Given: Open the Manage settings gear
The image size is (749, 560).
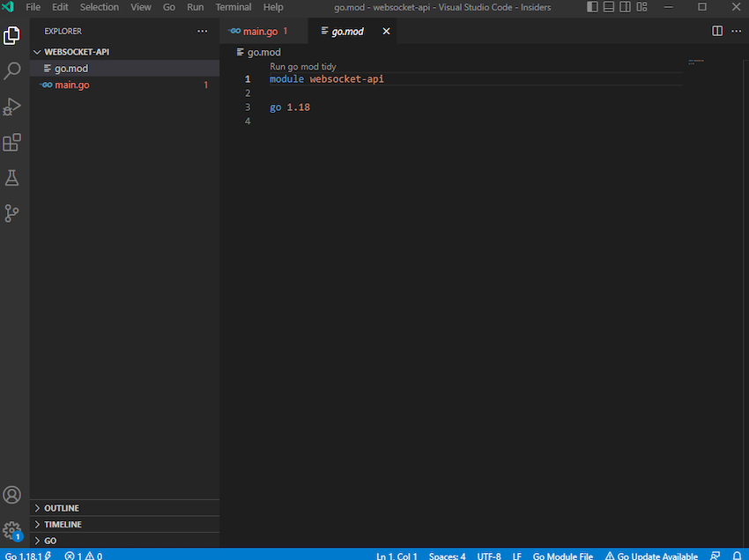Looking at the screenshot, I should pyautogui.click(x=12, y=529).
